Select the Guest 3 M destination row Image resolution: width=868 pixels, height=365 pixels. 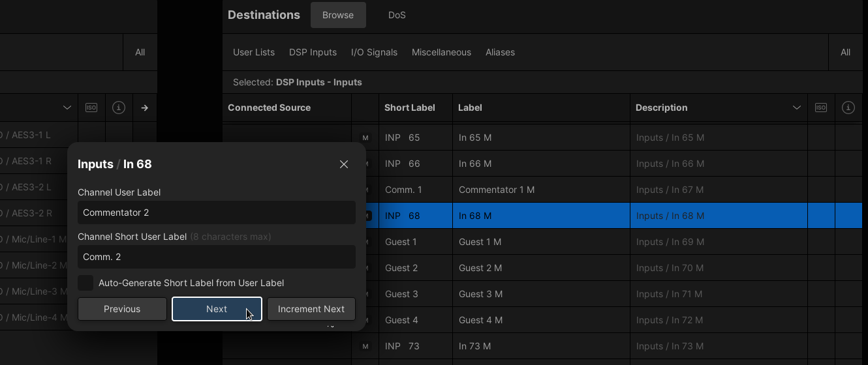click(542, 294)
